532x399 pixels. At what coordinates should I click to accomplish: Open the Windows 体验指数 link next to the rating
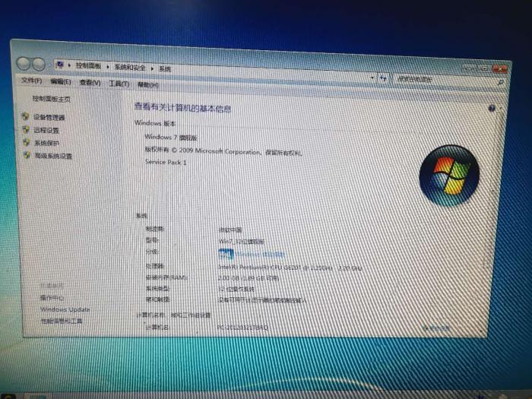(260, 254)
